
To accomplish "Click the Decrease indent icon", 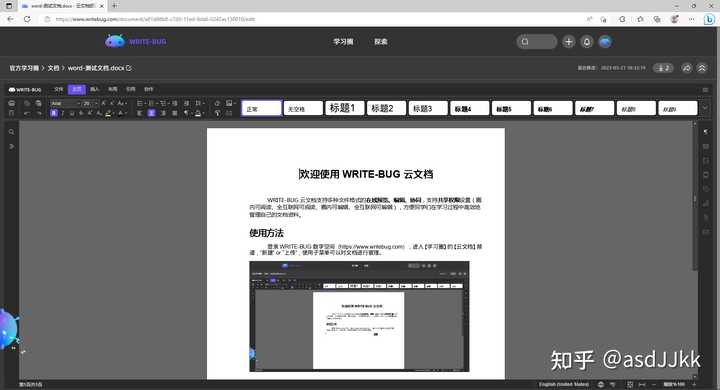I will [x=175, y=103].
